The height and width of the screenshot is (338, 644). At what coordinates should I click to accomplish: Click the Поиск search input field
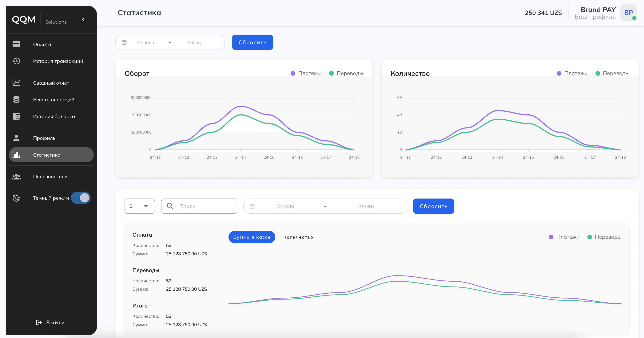point(205,206)
